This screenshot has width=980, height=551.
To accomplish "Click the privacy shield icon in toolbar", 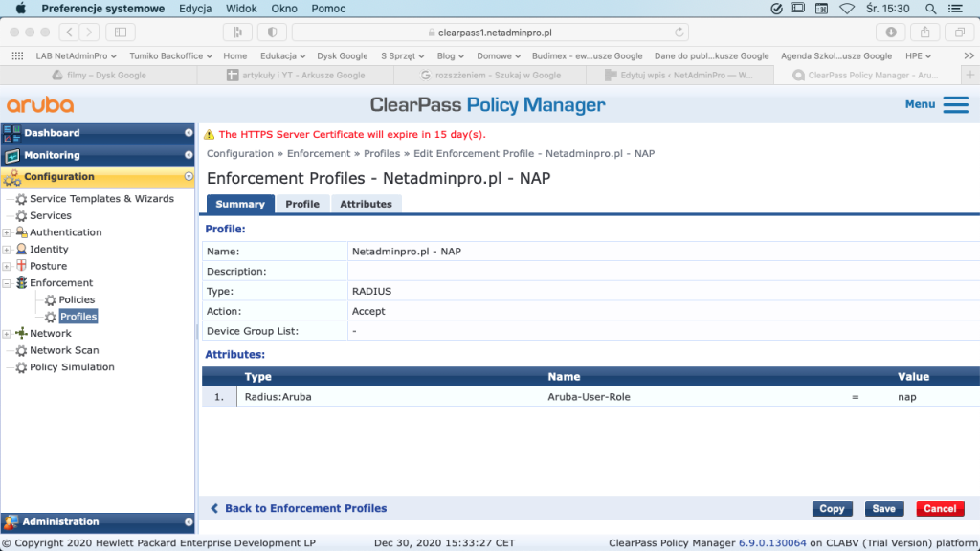I will coord(272,32).
